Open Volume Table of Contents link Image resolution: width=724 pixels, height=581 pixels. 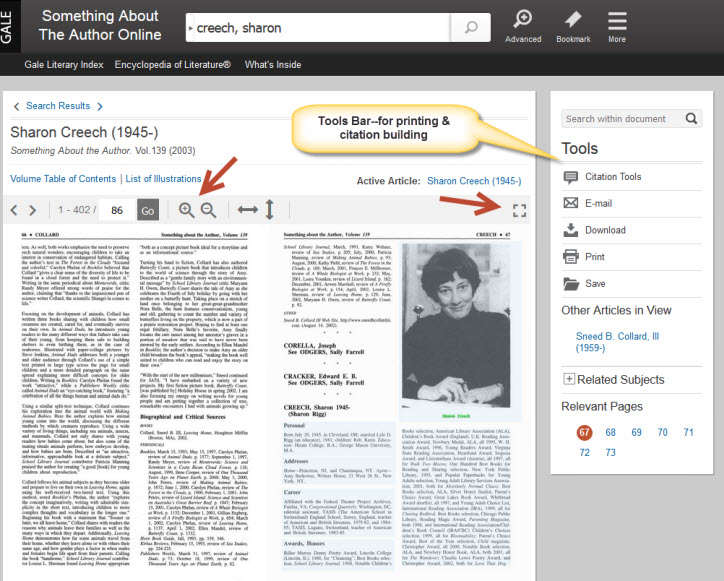point(63,179)
